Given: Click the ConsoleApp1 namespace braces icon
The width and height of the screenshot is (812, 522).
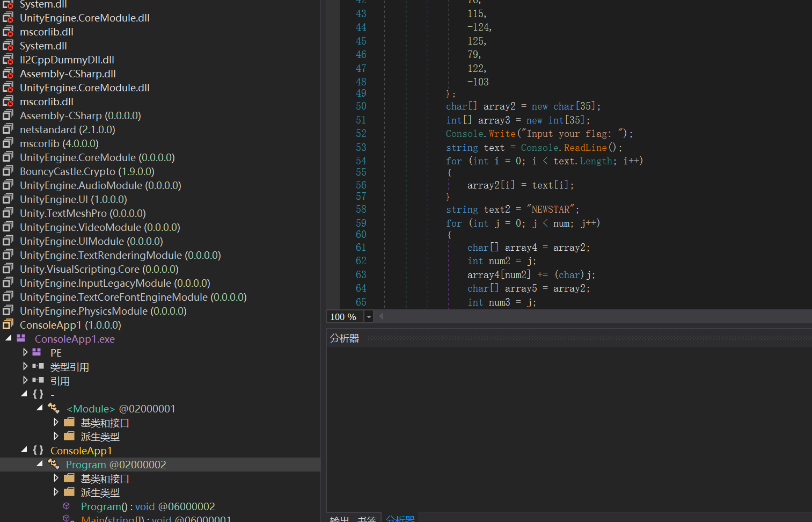Looking at the screenshot, I should pos(38,450).
